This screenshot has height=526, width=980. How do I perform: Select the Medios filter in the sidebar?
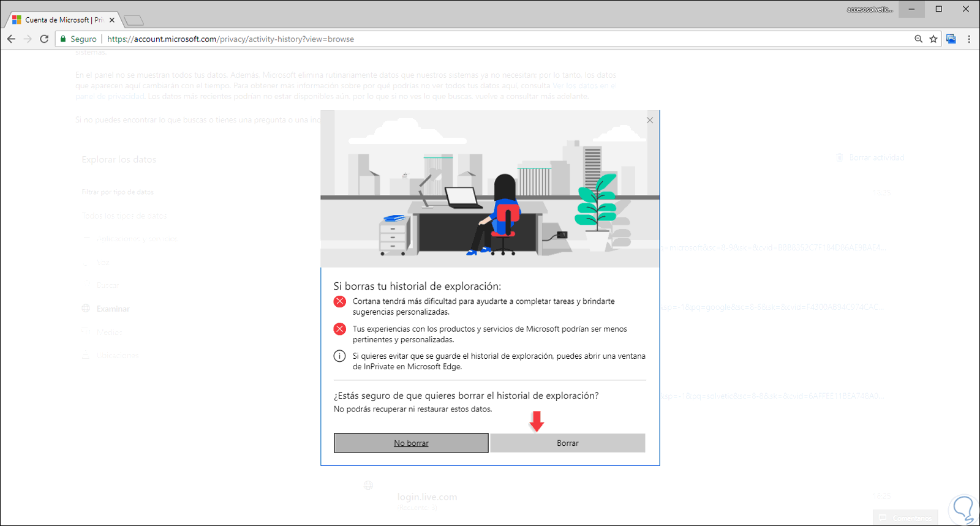click(x=109, y=332)
